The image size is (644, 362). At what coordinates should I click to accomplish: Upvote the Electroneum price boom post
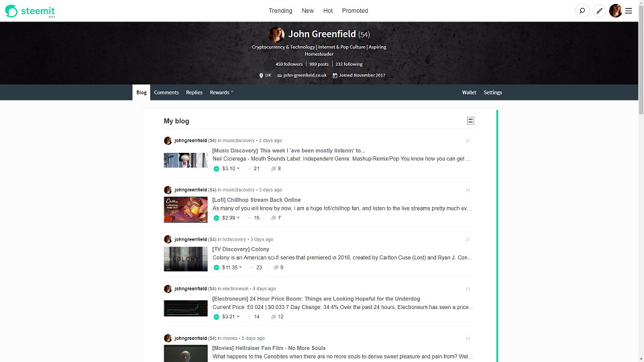[x=217, y=317]
